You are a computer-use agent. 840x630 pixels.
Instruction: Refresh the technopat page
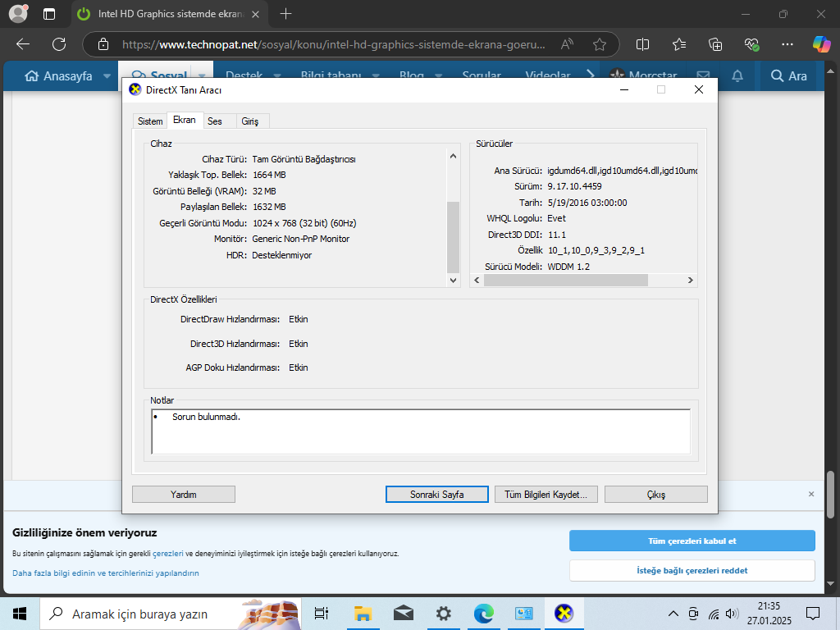pyautogui.click(x=59, y=44)
